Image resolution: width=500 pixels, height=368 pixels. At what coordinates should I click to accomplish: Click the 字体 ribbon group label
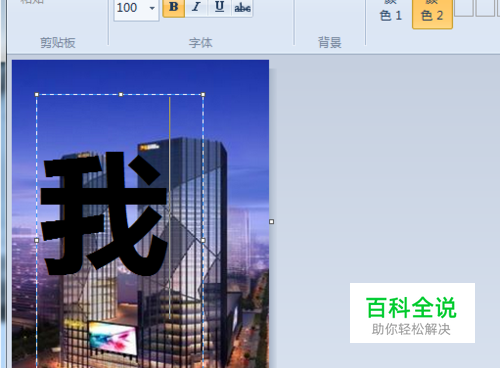[x=200, y=43]
